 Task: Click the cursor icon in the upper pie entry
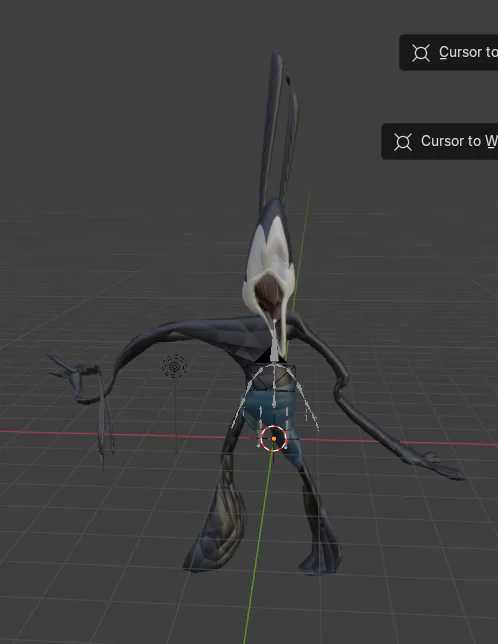pos(421,53)
